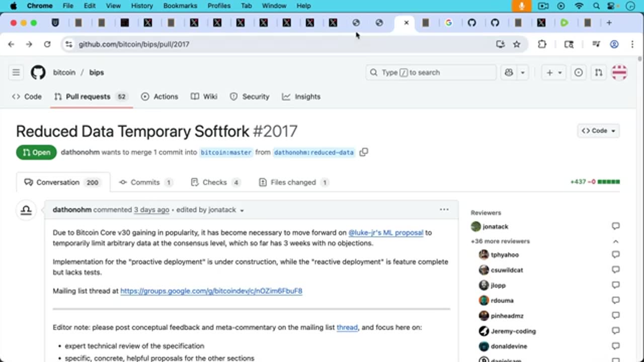The height and width of the screenshot is (362, 644).
Task: Click the address bar URL
Action: (134, 44)
